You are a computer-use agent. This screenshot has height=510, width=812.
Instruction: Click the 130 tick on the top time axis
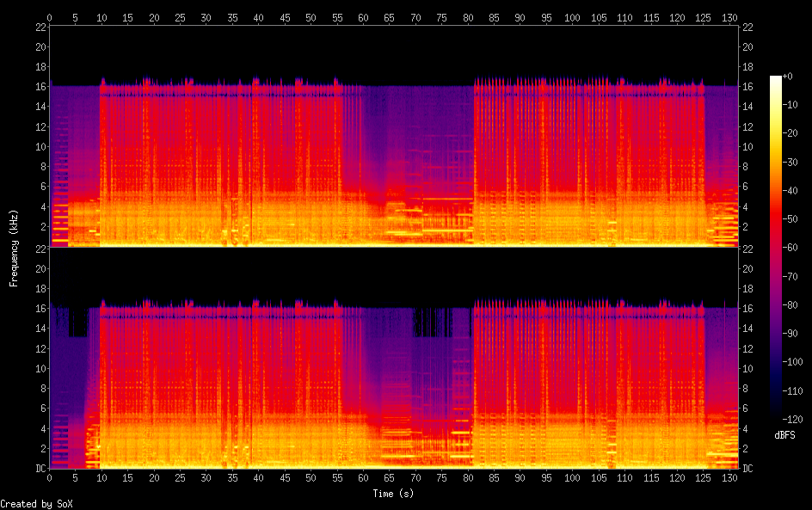pos(729,16)
